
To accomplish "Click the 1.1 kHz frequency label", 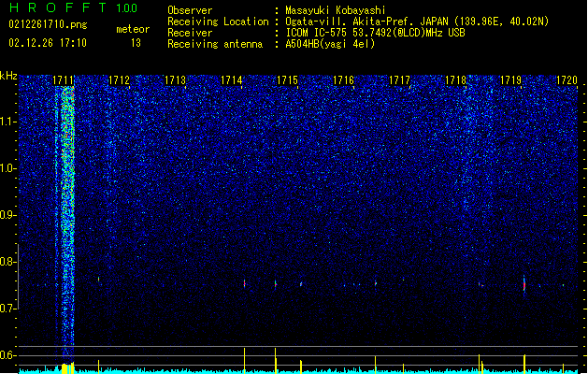I will pyautogui.click(x=8, y=122).
